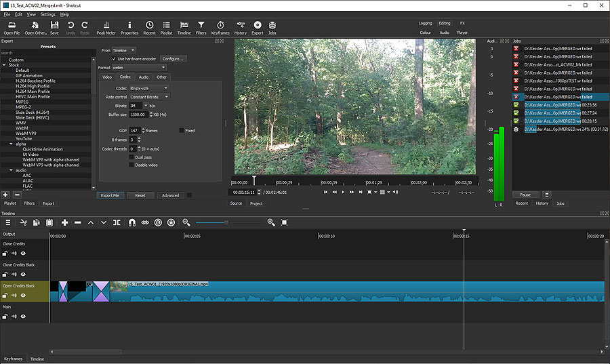Open the Settings menu
This screenshot has width=610, height=364.
48,14
